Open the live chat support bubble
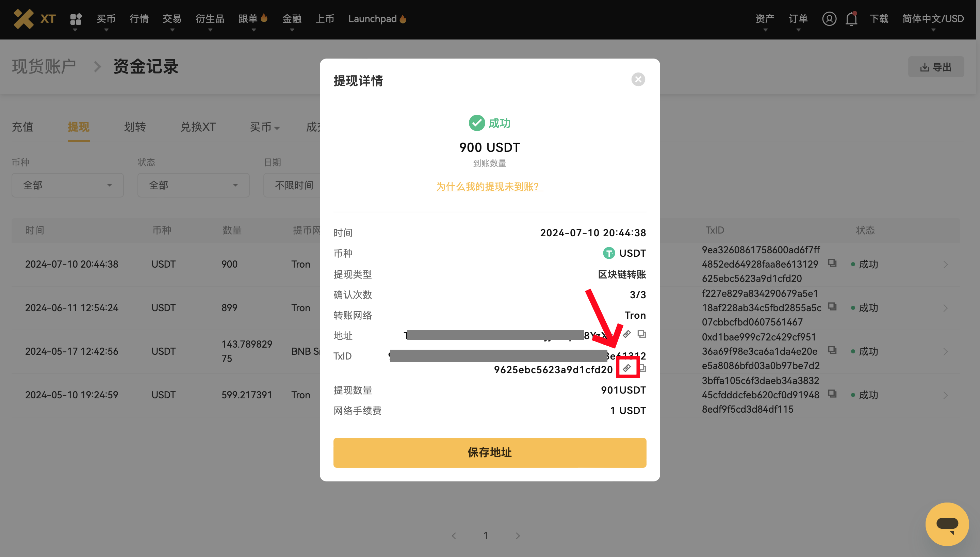This screenshot has height=557, width=980. click(947, 524)
